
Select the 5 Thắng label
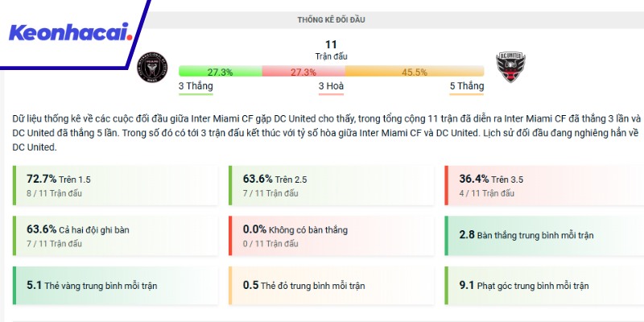[x=467, y=86]
